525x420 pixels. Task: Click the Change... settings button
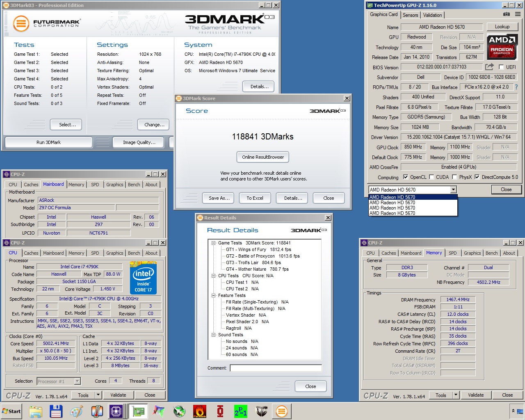point(154,125)
